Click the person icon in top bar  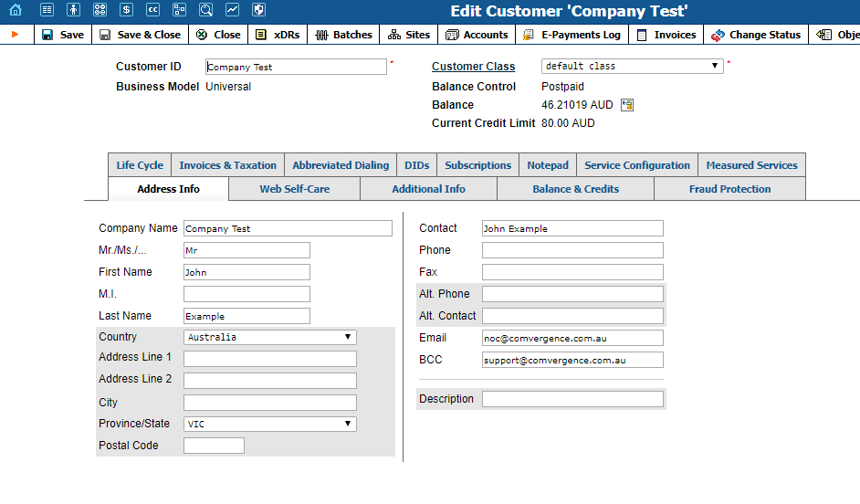coord(74,10)
